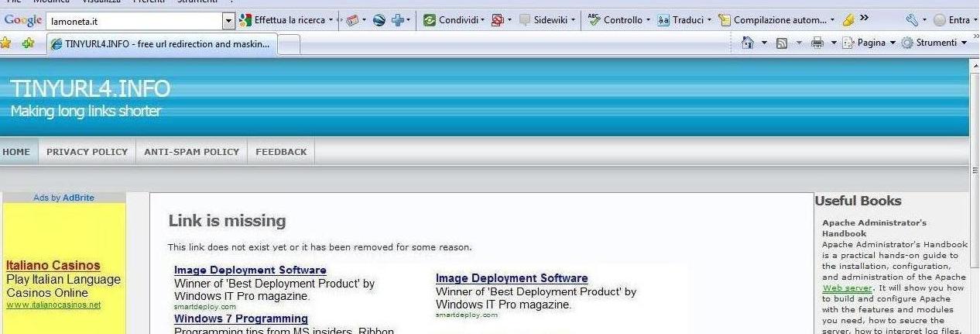The image size is (980, 334).
Task: Open the right Image Deployment Software ad
Action: pos(512,277)
